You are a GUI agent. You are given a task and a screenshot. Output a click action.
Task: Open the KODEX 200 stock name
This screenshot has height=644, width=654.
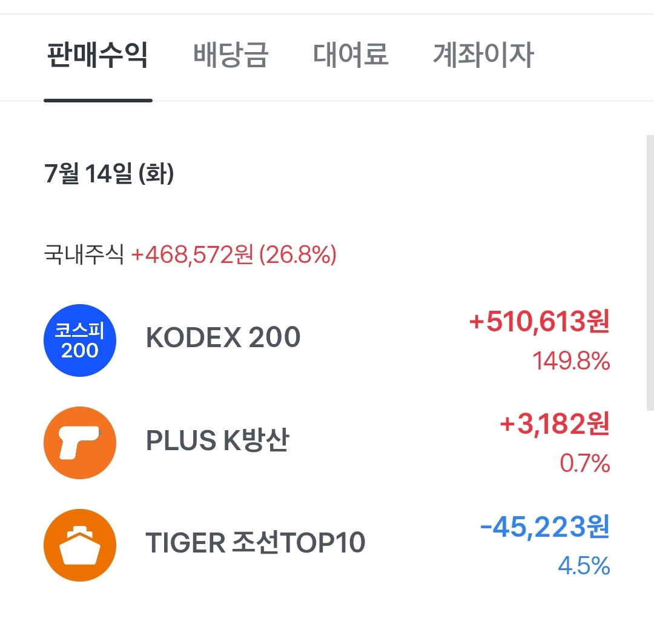(x=223, y=337)
